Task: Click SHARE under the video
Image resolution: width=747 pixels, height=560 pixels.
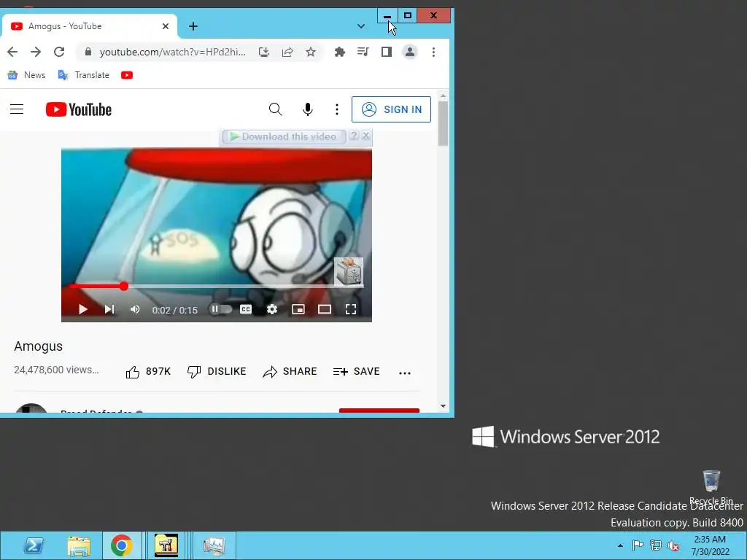Action: click(x=290, y=371)
